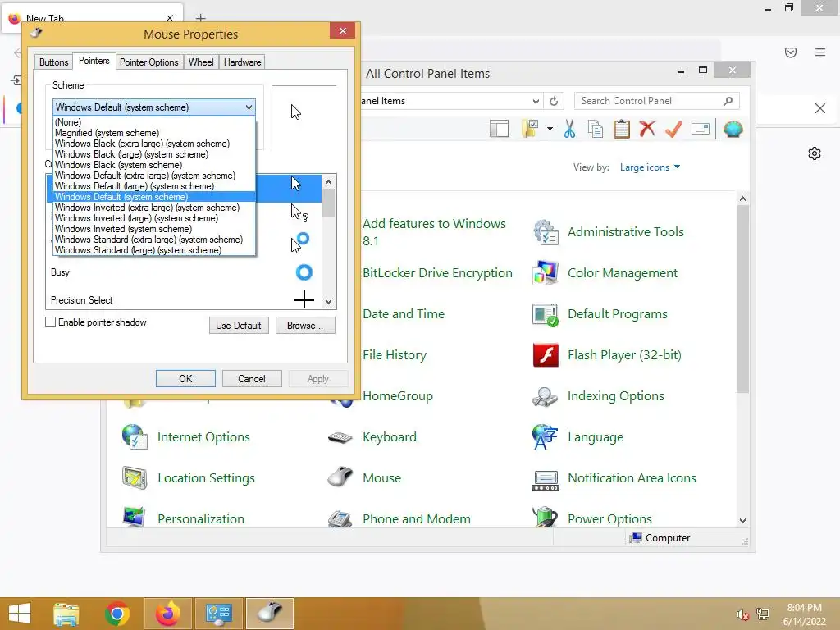This screenshot has height=630, width=840.
Task: Click the pointer list scroll down arrow
Action: pos(329,302)
